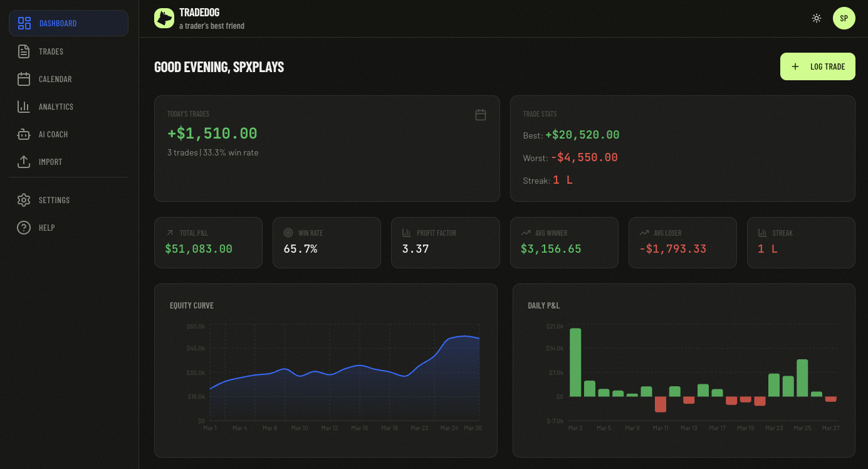
Task: Click the Analytics bar chart icon
Action: (x=24, y=107)
